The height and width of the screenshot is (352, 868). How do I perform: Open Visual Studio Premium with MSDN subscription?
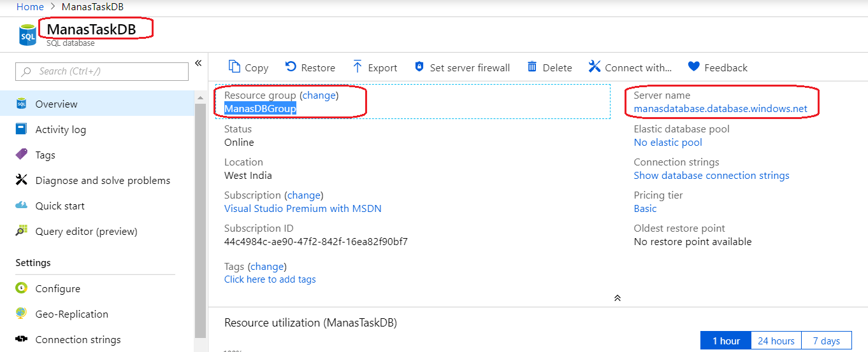[303, 209]
